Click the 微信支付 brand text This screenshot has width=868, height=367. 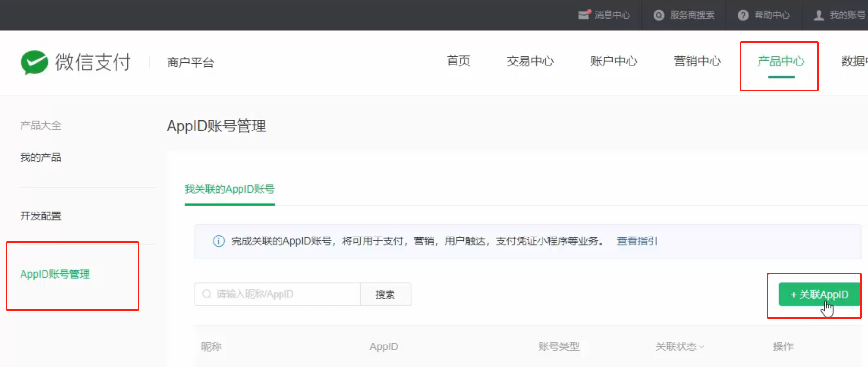pyautogui.click(x=93, y=62)
